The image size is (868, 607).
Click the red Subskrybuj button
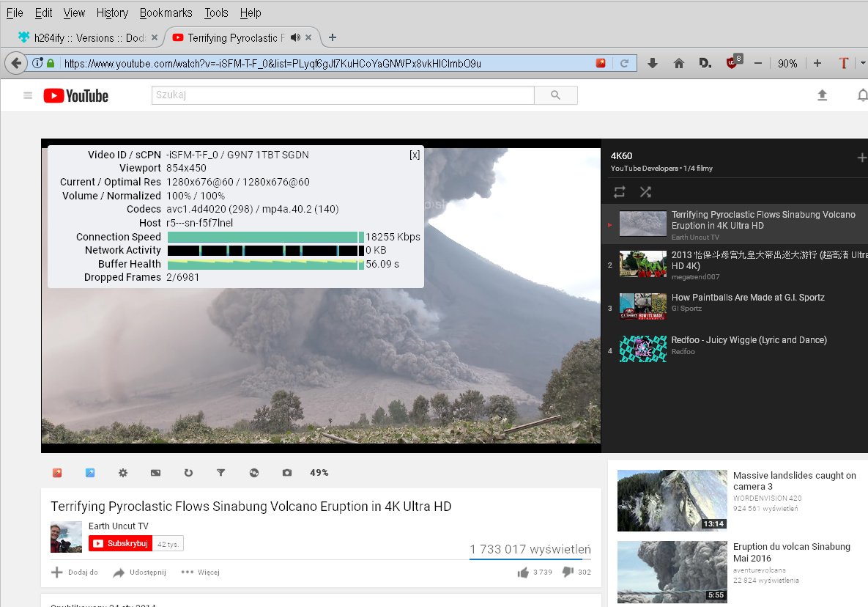[x=121, y=543]
